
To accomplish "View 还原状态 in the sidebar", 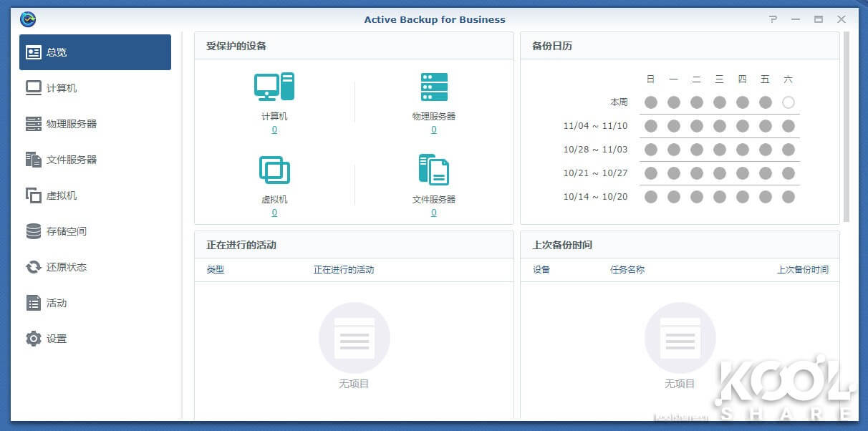I will (66, 267).
